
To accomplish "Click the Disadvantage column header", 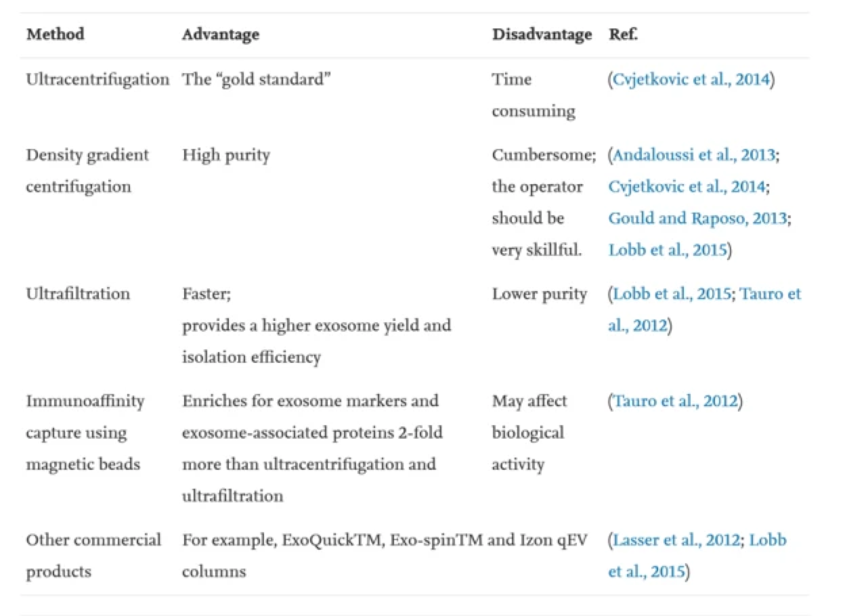I will [x=542, y=34].
